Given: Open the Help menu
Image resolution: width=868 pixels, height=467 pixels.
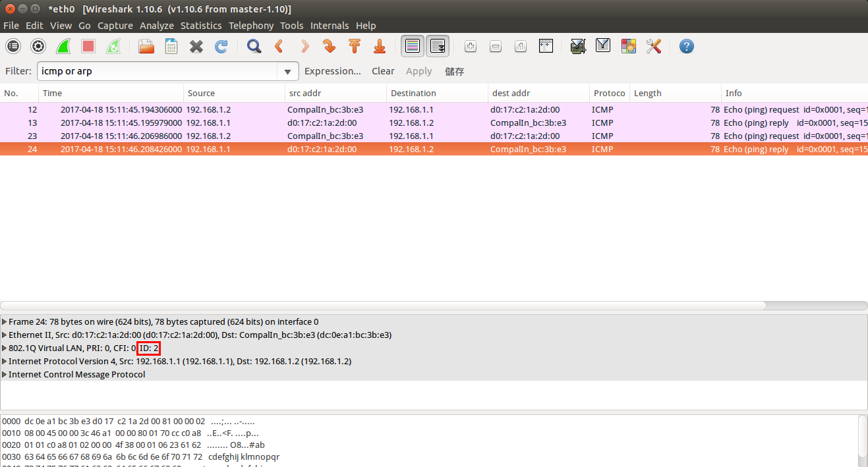Looking at the screenshot, I should [366, 26].
